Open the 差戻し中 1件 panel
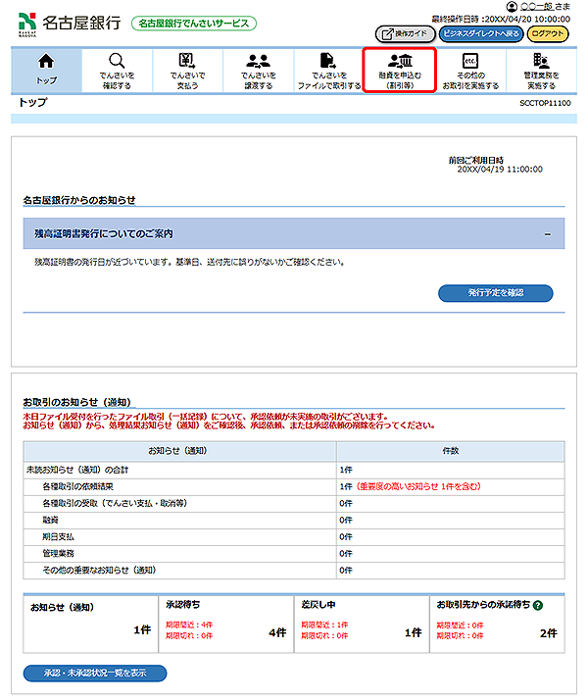 [x=361, y=621]
